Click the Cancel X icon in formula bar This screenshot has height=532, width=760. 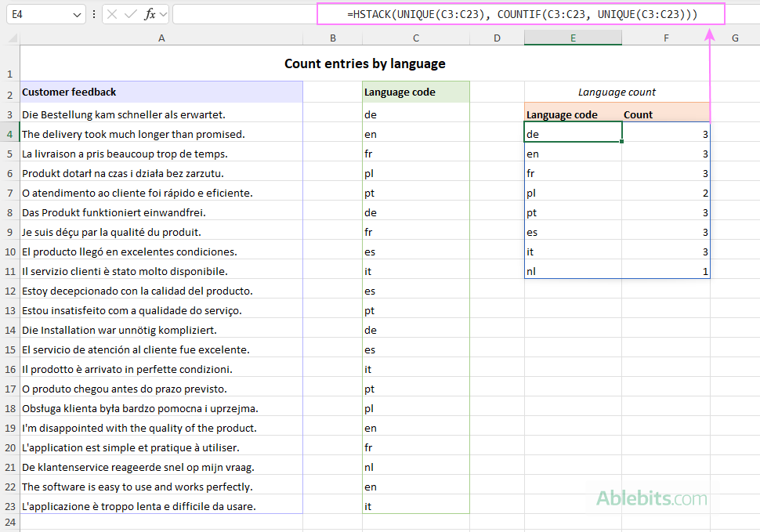click(x=112, y=15)
